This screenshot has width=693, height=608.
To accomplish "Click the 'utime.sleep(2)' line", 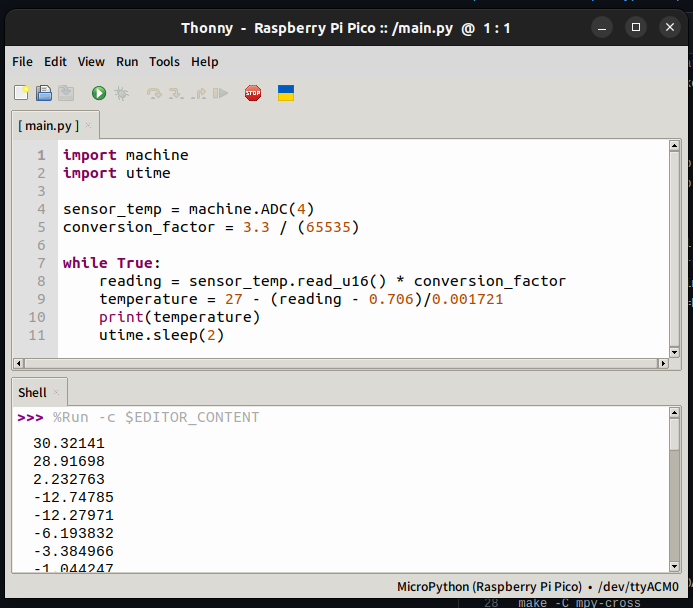I will pyautogui.click(x=162, y=335).
